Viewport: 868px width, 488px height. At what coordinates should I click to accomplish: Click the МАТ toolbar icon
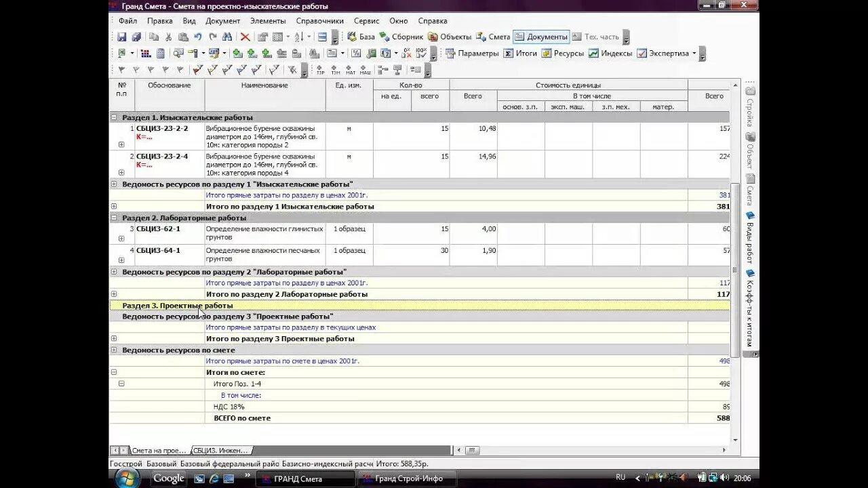[350, 69]
